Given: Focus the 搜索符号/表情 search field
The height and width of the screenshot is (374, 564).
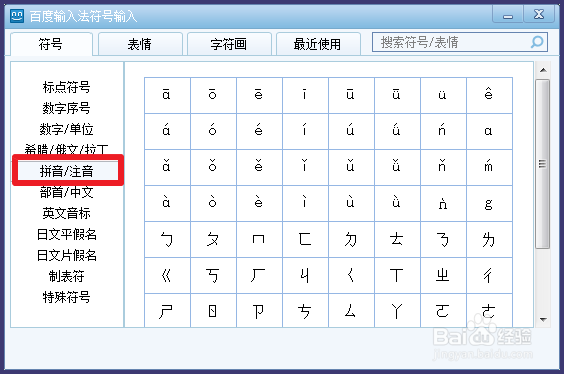Looking at the screenshot, I should tap(460, 42).
